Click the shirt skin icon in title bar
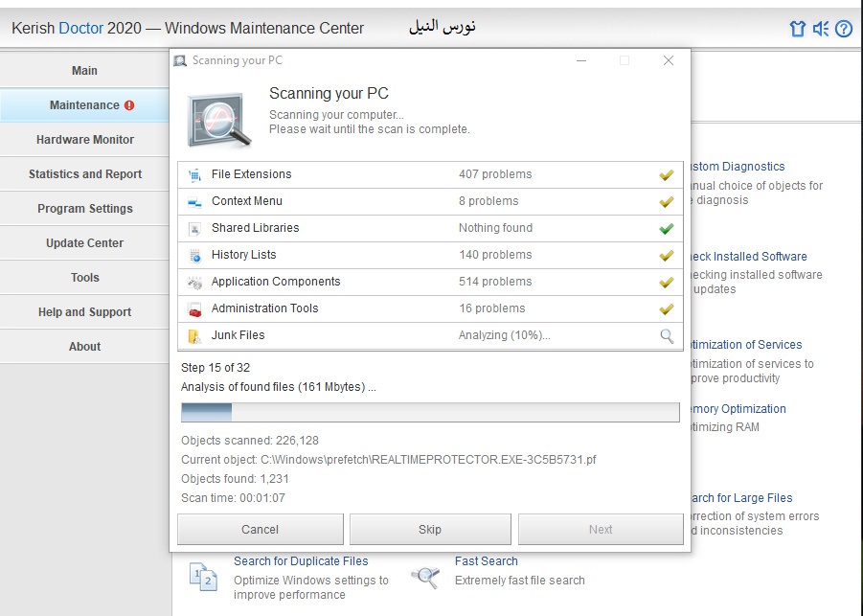 [x=797, y=29]
